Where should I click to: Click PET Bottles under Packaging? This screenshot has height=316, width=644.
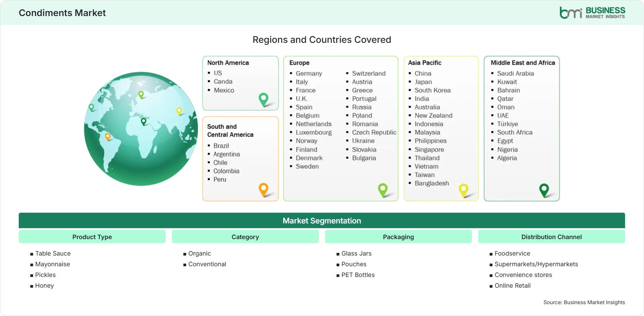point(358,275)
